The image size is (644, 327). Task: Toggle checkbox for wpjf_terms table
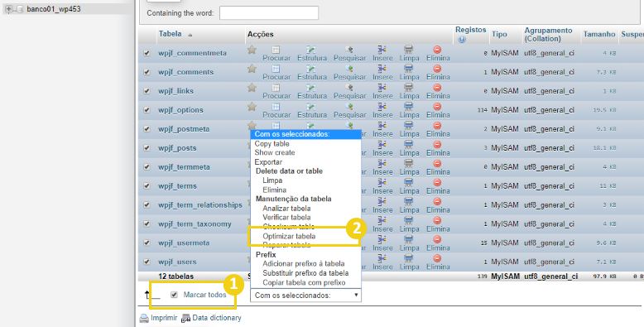(147, 186)
